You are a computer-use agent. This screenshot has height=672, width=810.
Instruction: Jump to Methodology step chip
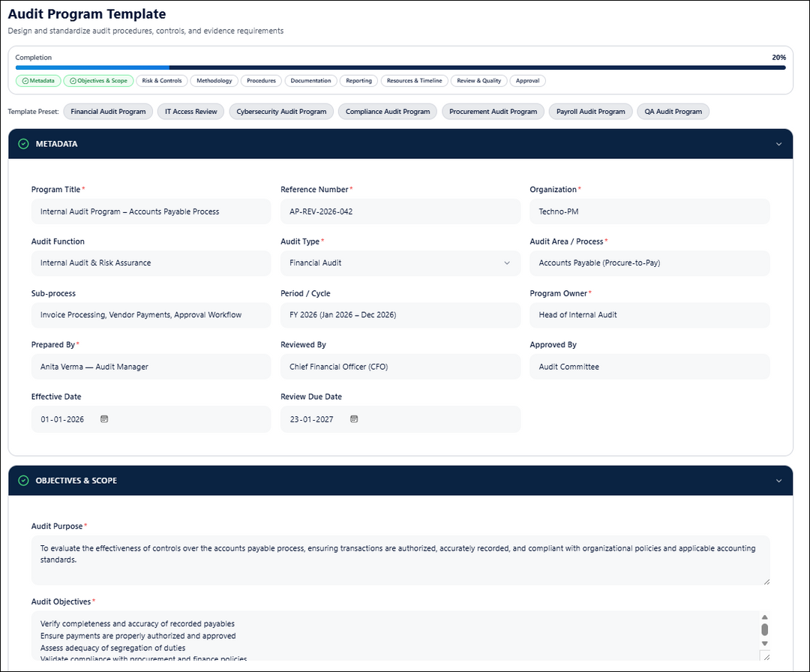coord(214,80)
